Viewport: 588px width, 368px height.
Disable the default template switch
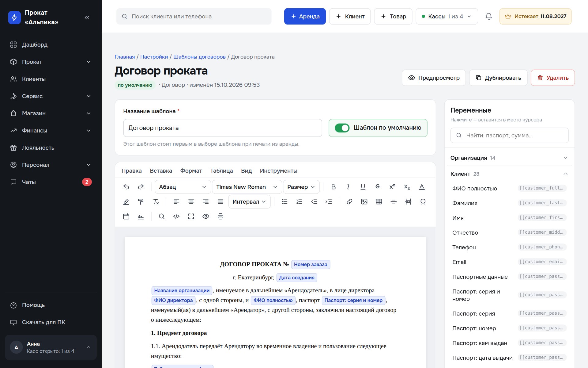(x=342, y=128)
